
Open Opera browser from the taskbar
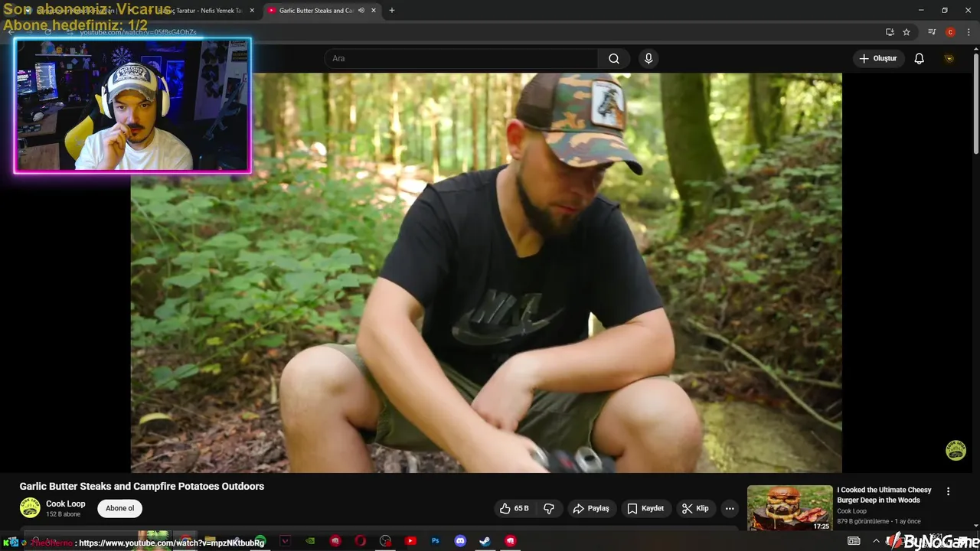(360, 541)
